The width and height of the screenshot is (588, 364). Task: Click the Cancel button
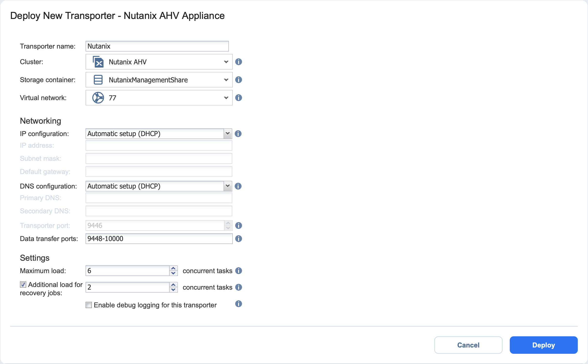pyautogui.click(x=468, y=345)
